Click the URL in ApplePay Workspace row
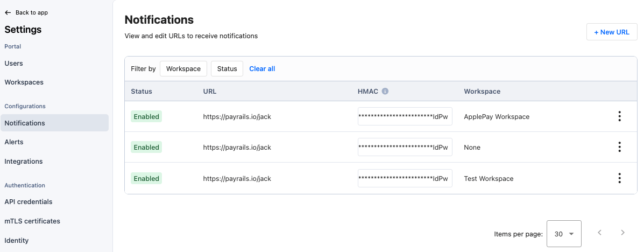Screen dimensions: 644x252 coord(237,117)
